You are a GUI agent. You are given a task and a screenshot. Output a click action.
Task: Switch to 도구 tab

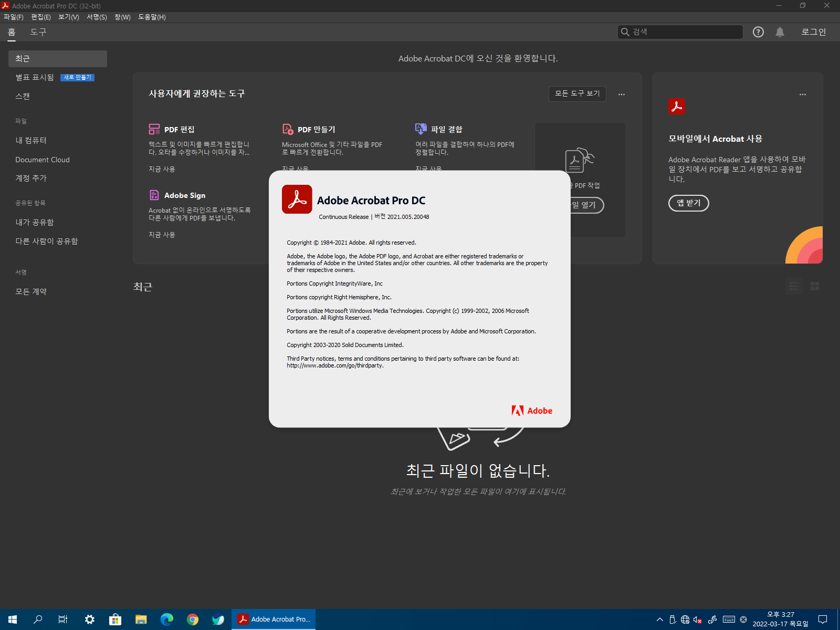click(x=38, y=32)
